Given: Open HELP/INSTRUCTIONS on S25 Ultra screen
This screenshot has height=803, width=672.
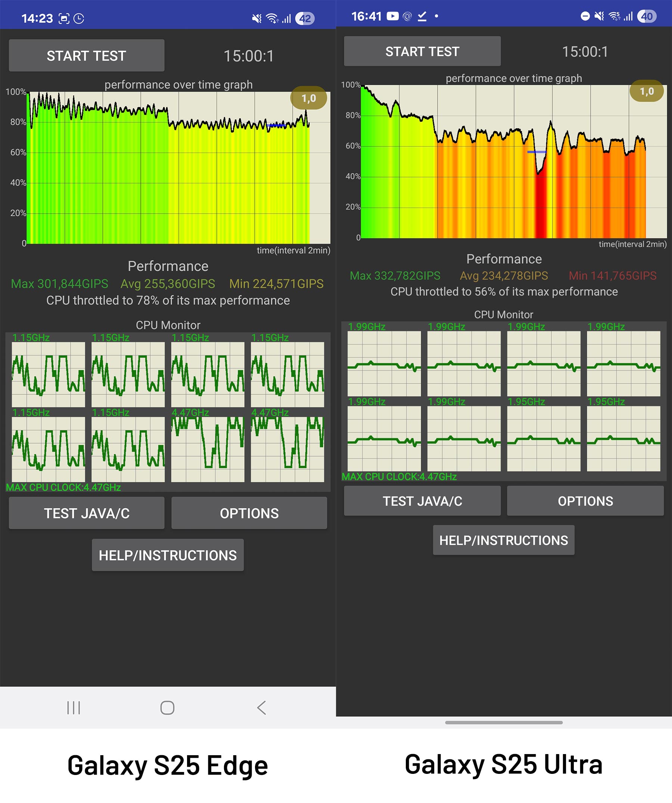Looking at the screenshot, I should coord(504,540).
